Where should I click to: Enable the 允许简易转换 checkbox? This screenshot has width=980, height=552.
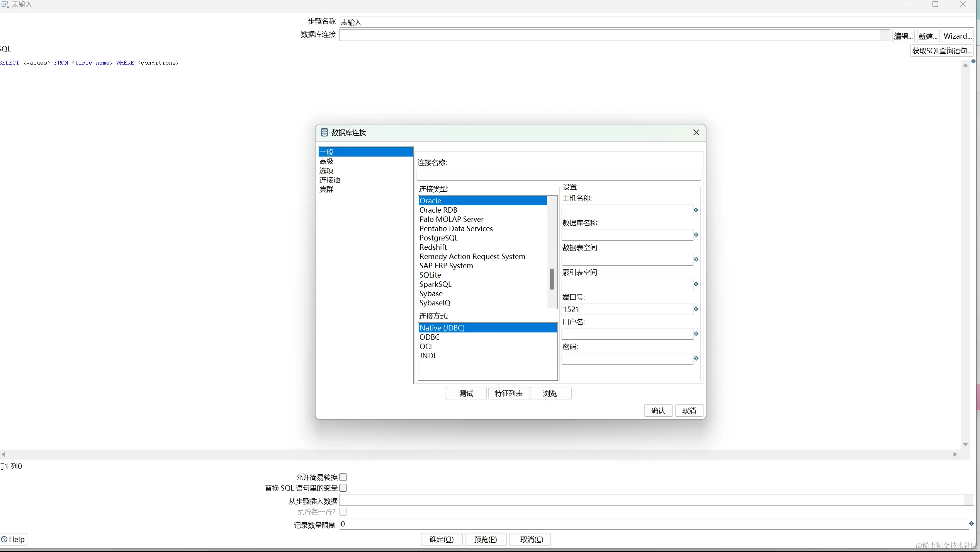tap(343, 477)
